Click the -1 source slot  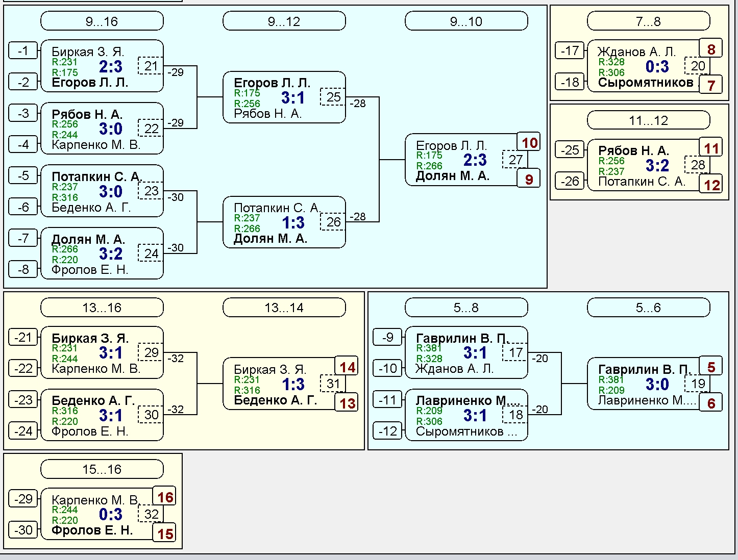23,50
